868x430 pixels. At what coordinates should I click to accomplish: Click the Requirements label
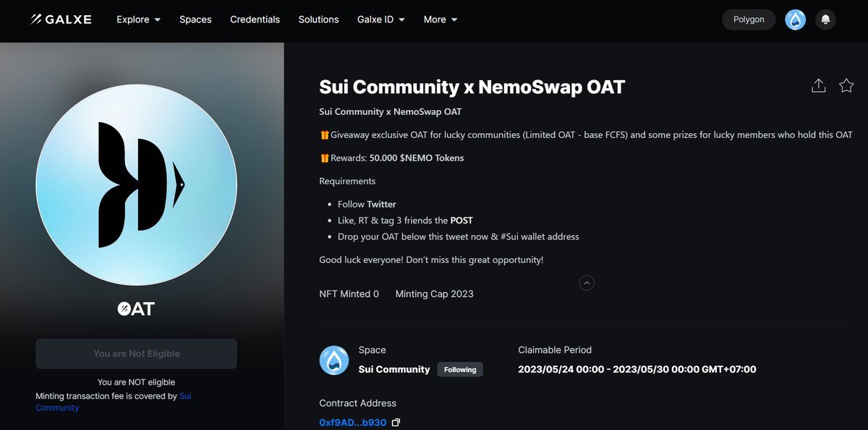[x=347, y=181]
